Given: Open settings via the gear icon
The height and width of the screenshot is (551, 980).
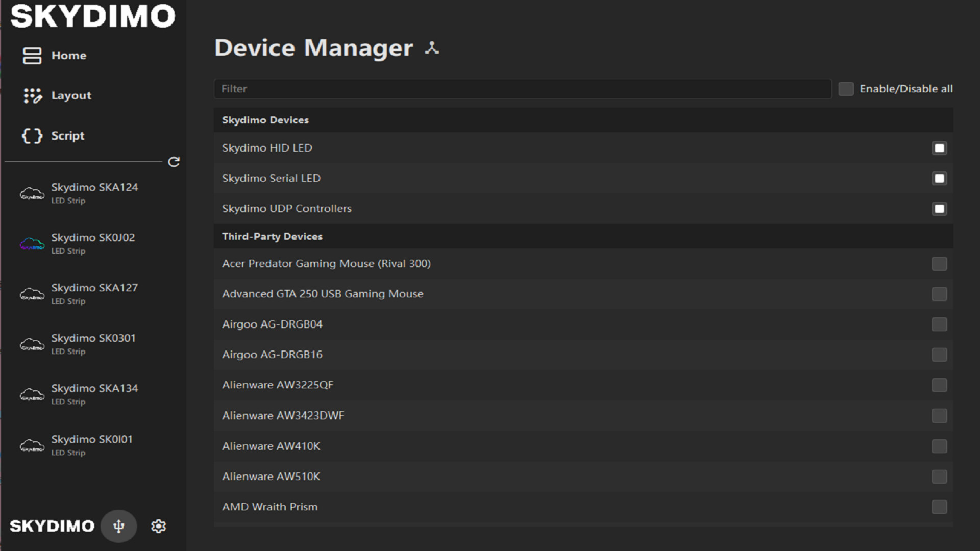Looking at the screenshot, I should (159, 525).
